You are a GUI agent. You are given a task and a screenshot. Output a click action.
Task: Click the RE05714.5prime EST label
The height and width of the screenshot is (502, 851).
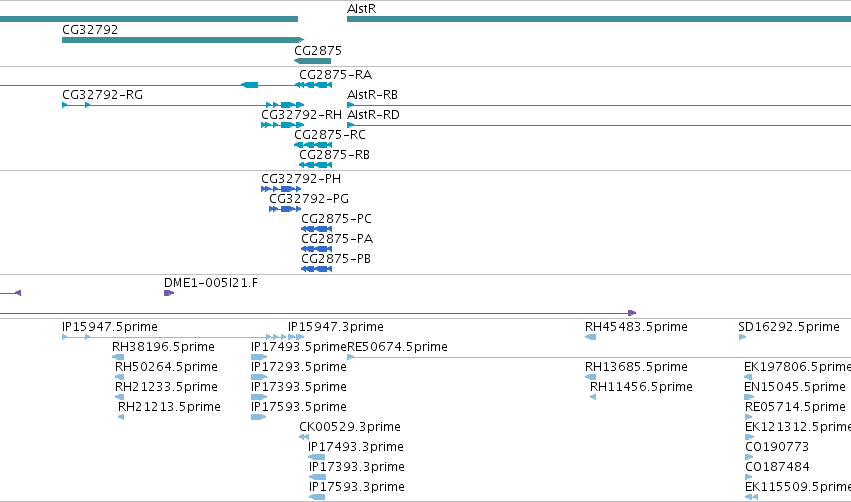point(795,407)
